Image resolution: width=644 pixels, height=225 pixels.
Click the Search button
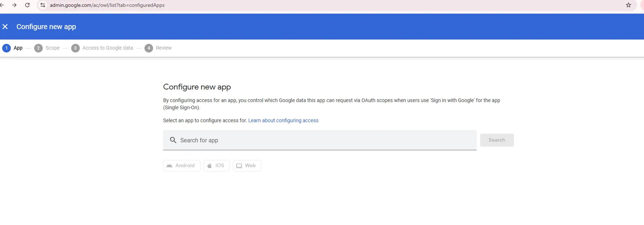click(497, 140)
